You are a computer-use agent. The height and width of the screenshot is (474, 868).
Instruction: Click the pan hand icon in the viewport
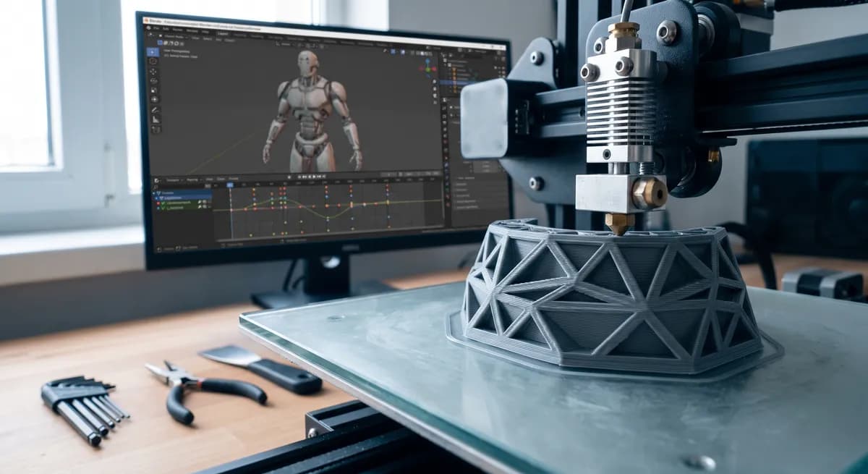click(x=435, y=88)
